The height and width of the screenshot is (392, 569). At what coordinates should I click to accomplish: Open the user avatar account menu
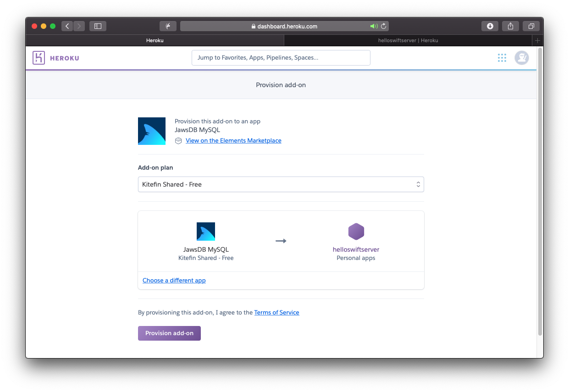point(521,58)
